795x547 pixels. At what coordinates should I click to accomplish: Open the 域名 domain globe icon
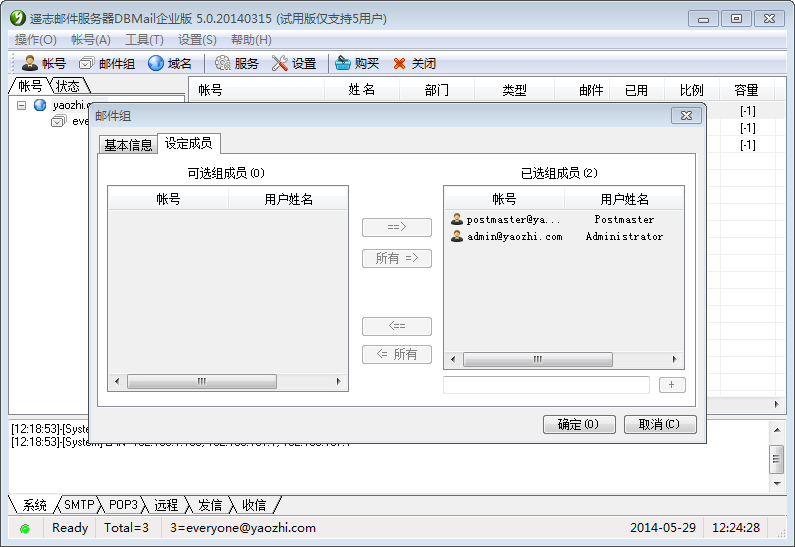(x=156, y=63)
